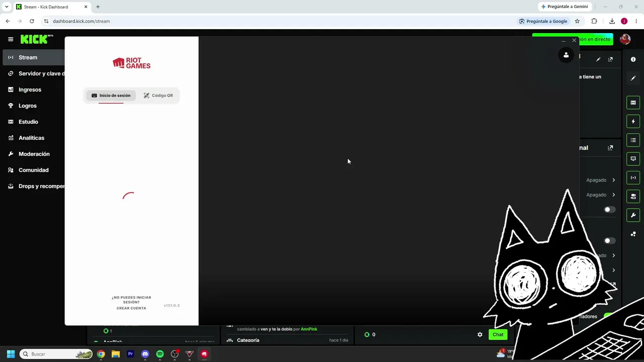Click the chat bubble icon in right rail
The width and height of the screenshot is (644, 362).
tap(633, 159)
